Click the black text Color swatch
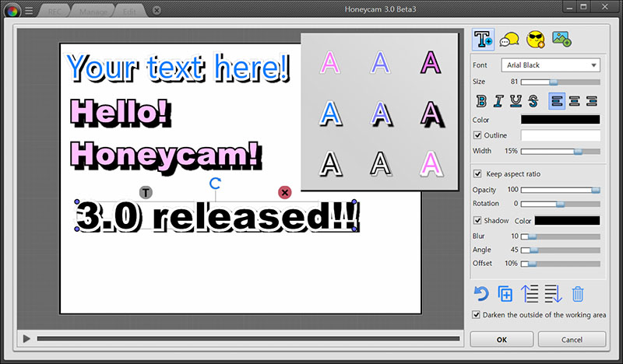 point(561,120)
